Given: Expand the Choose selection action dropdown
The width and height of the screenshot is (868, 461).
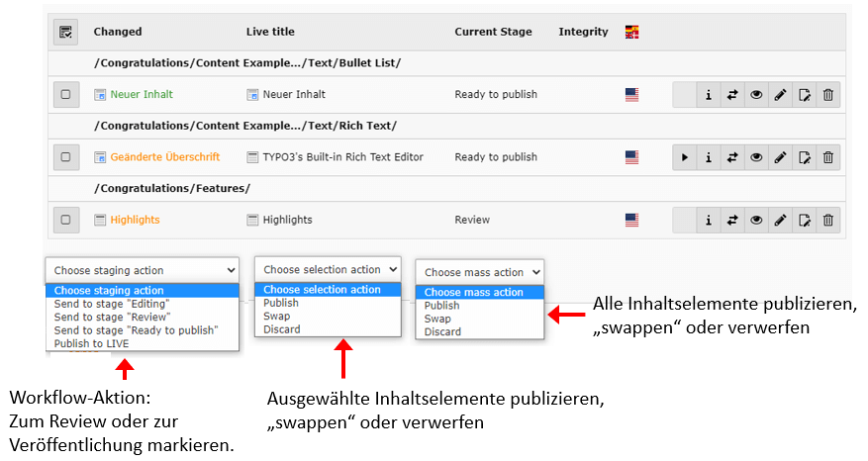Looking at the screenshot, I should tap(329, 269).
